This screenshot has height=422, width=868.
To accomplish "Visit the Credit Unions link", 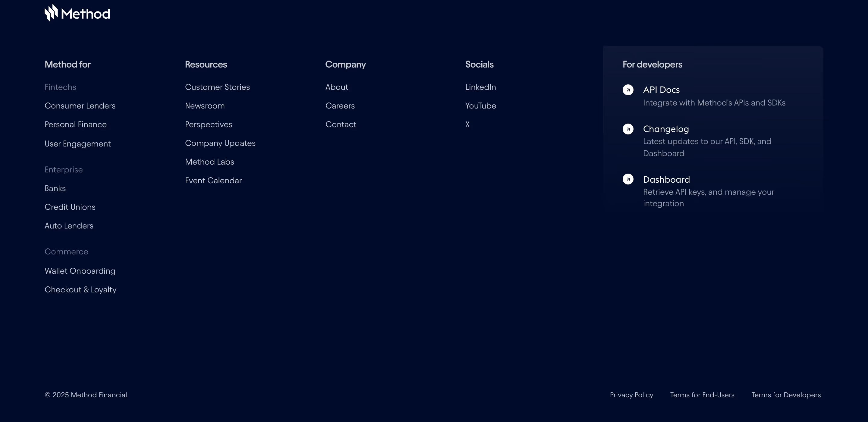I will 70,207.
